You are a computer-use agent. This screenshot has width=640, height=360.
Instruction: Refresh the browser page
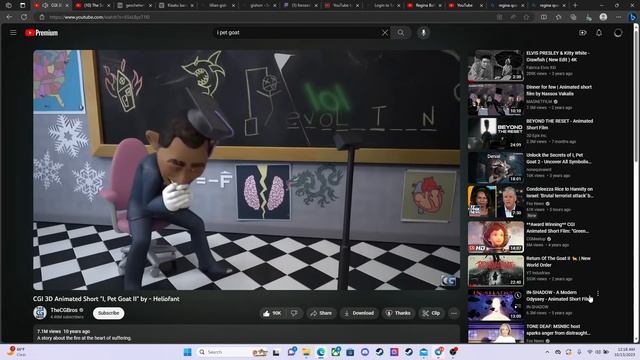point(24,17)
